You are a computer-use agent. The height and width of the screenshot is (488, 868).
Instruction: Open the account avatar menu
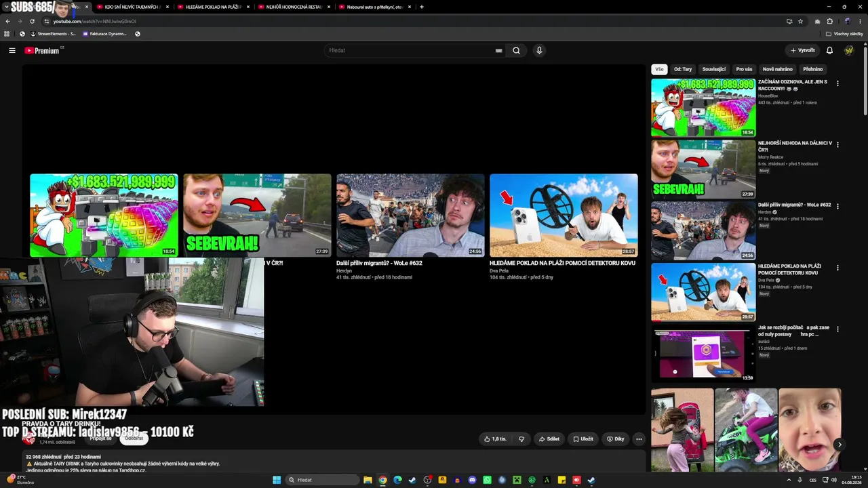point(849,50)
